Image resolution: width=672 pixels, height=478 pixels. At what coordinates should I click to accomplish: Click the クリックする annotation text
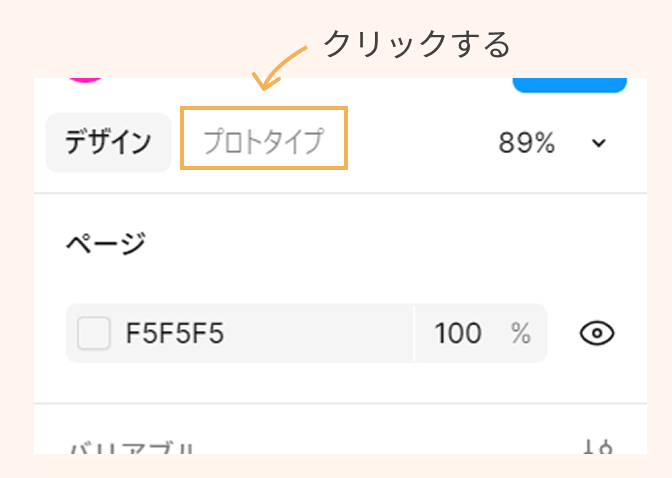(417, 44)
